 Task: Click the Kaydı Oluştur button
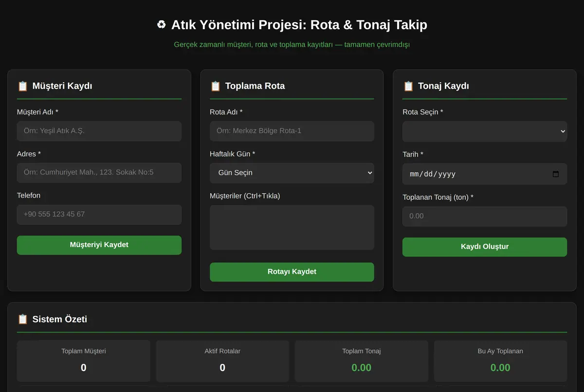coord(485,247)
